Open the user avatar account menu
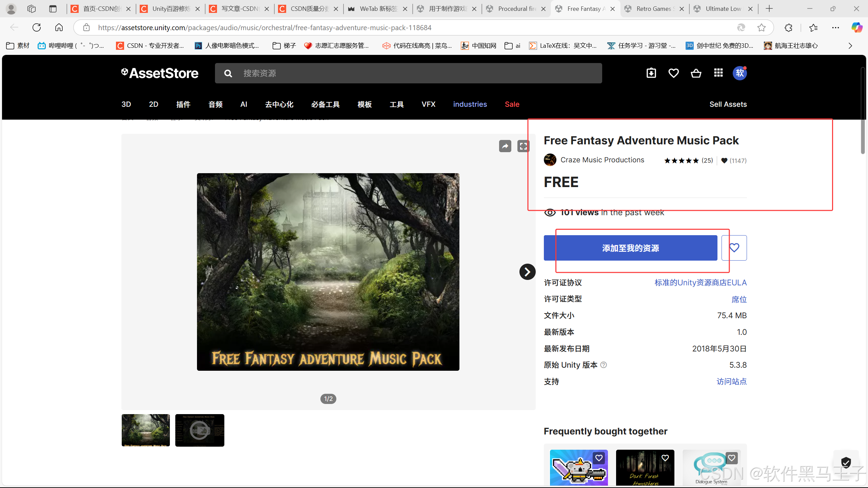This screenshot has height=488, width=868. [x=739, y=73]
